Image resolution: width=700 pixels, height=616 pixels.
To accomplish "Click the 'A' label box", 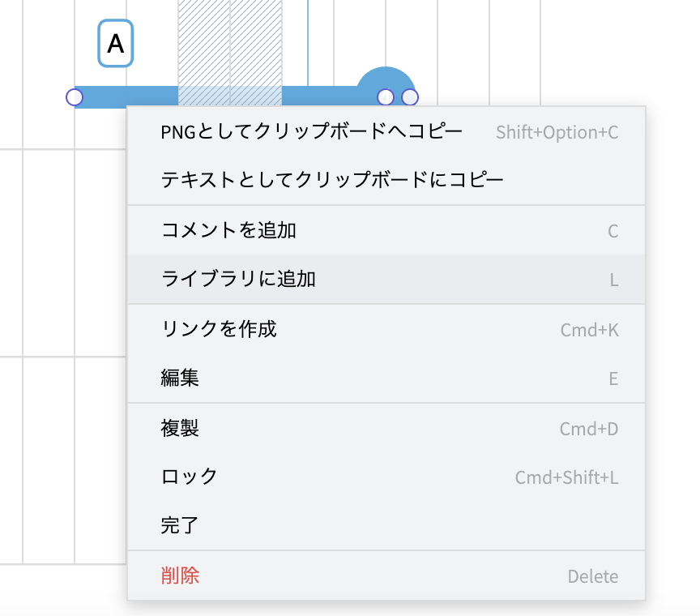I will 116,44.
